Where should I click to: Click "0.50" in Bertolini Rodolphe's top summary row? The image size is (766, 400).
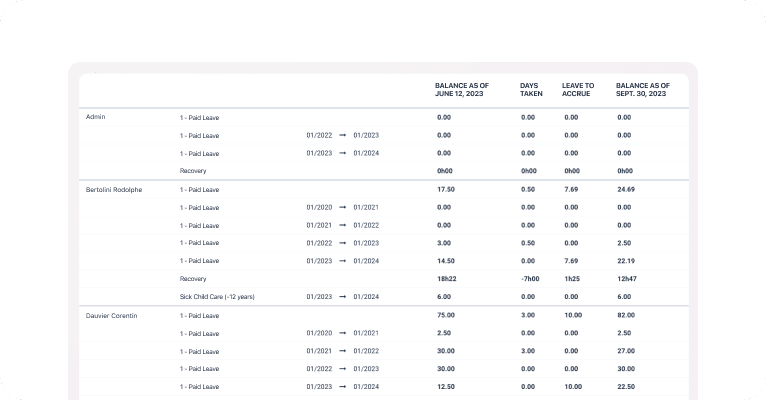tap(528, 189)
